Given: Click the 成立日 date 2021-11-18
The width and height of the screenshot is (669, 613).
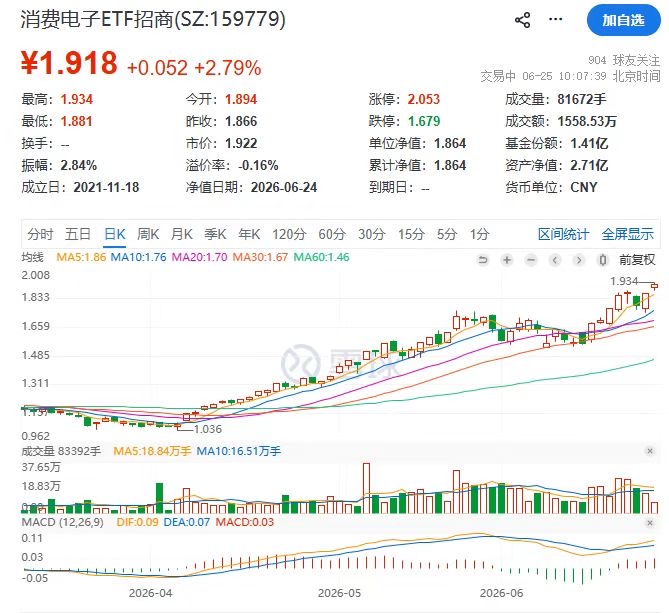Looking at the screenshot, I should click(x=106, y=187).
